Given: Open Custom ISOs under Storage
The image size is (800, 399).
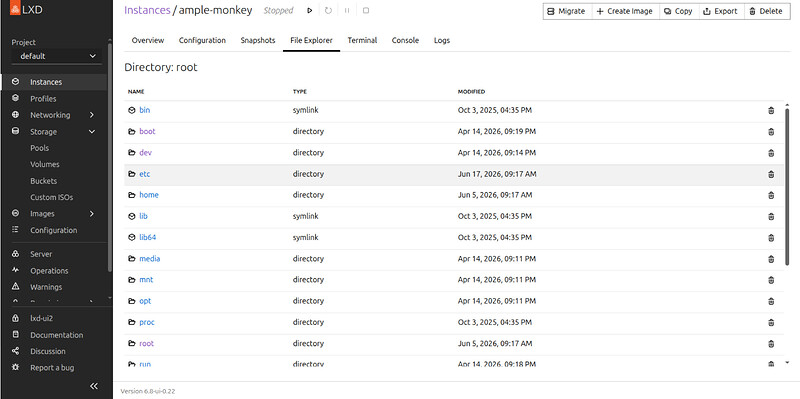Looking at the screenshot, I should [x=52, y=197].
